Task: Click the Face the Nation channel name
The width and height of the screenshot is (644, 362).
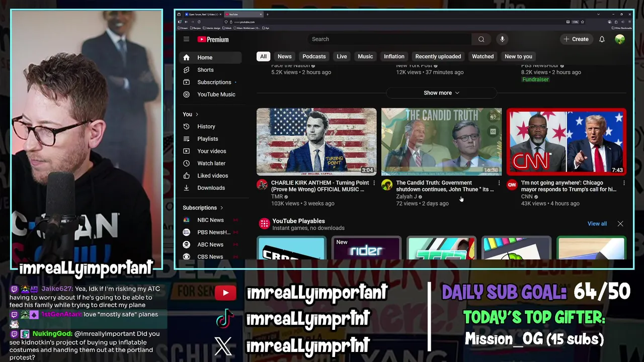Action: coord(290,65)
